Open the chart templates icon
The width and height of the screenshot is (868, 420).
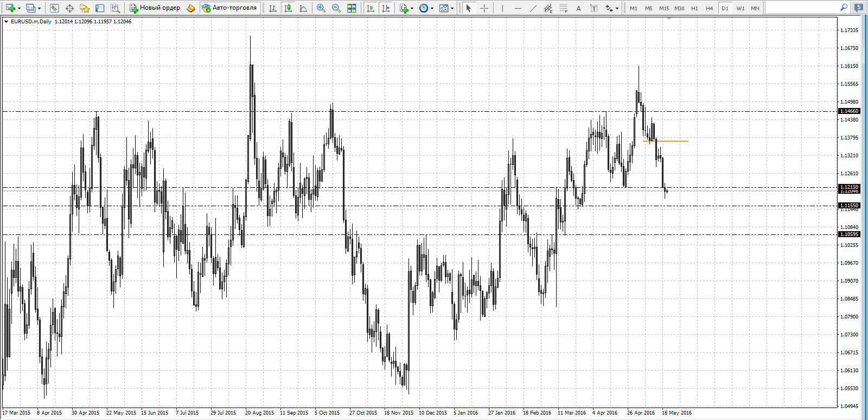click(444, 8)
